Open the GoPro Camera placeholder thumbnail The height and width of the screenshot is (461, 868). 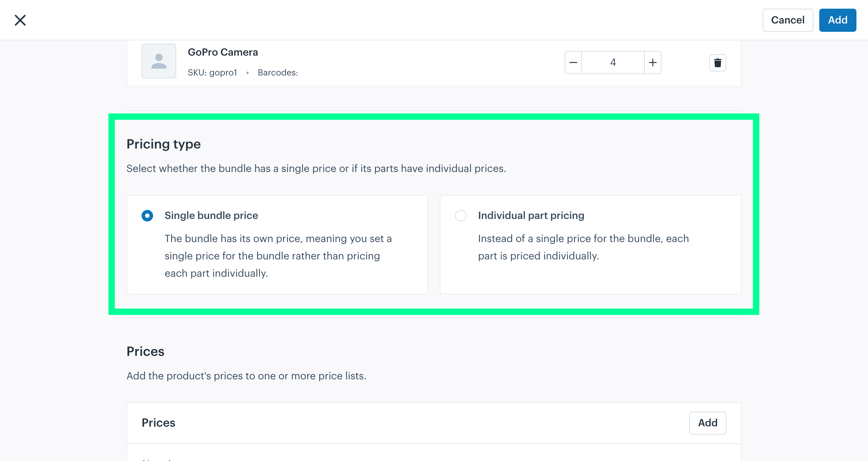click(x=159, y=61)
